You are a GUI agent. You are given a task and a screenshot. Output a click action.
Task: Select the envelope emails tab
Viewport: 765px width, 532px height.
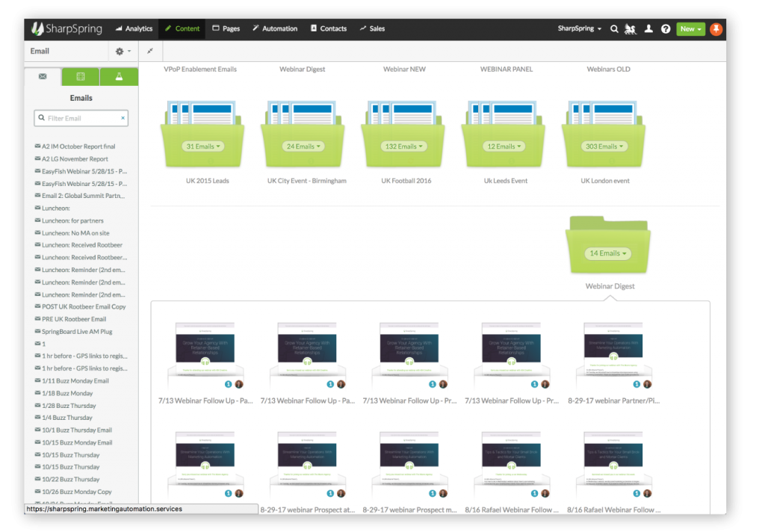click(43, 76)
